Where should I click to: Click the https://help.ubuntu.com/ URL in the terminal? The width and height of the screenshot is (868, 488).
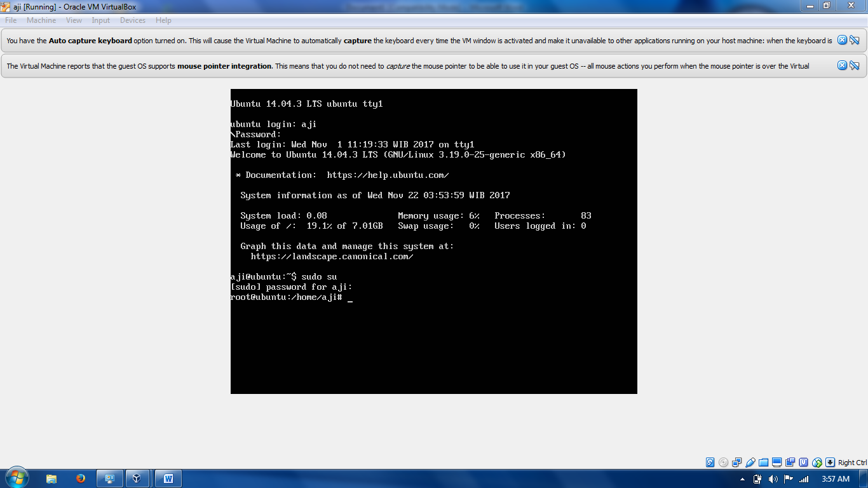click(388, 175)
